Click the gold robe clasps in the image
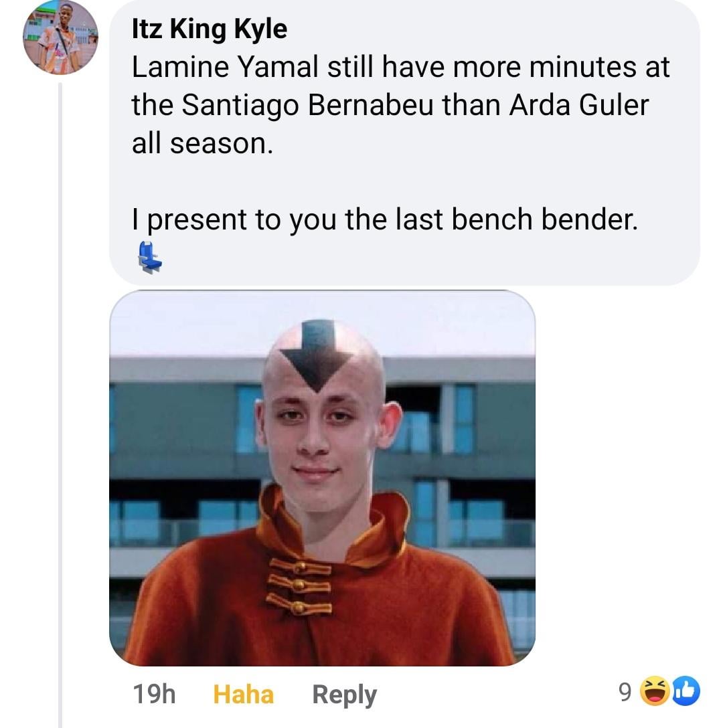This screenshot has width=723, height=728. click(x=300, y=587)
